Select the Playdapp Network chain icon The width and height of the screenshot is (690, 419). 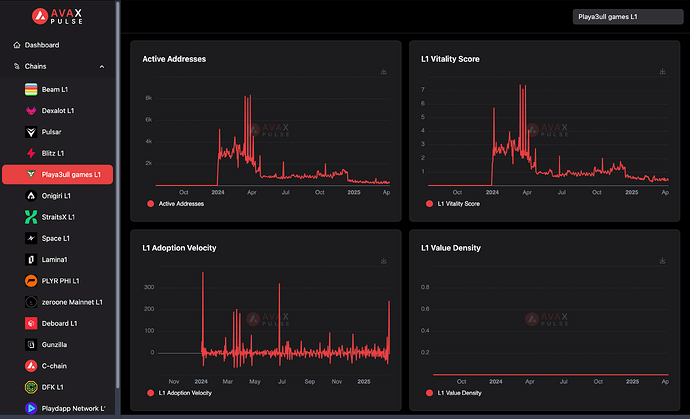pyautogui.click(x=31, y=408)
